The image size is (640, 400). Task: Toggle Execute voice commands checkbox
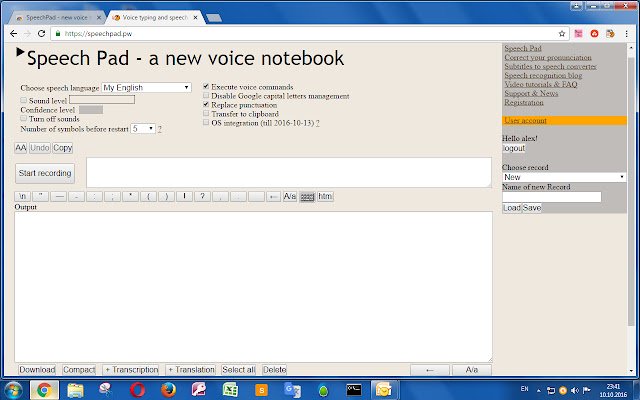point(206,87)
